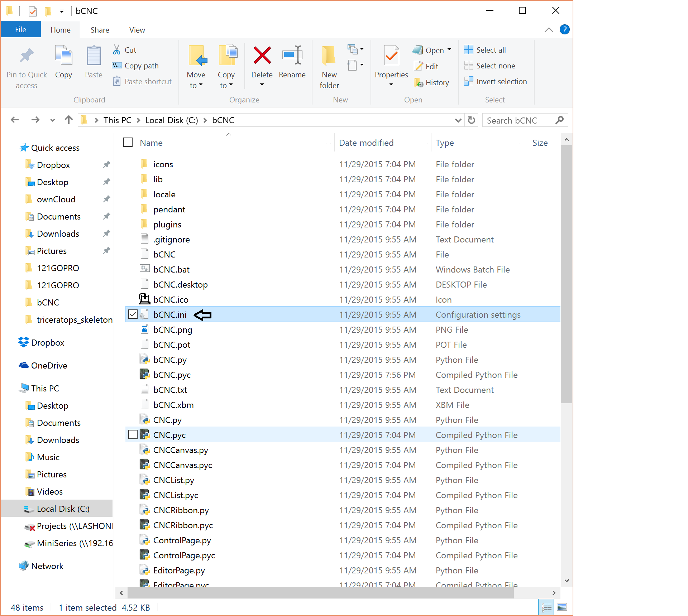Switch to the View ribbon tab
The width and height of the screenshot is (688, 616).
tap(137, 30)
